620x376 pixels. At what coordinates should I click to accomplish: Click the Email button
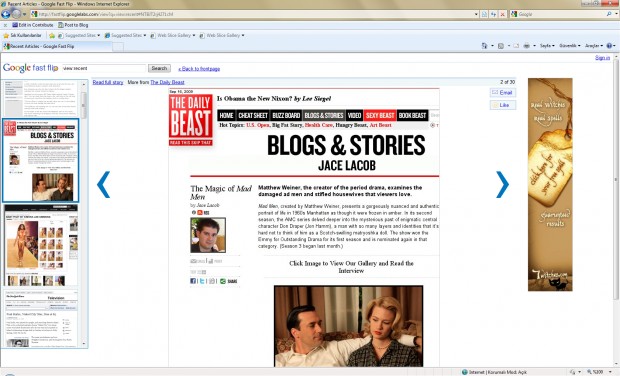click(x=503, y=93)
